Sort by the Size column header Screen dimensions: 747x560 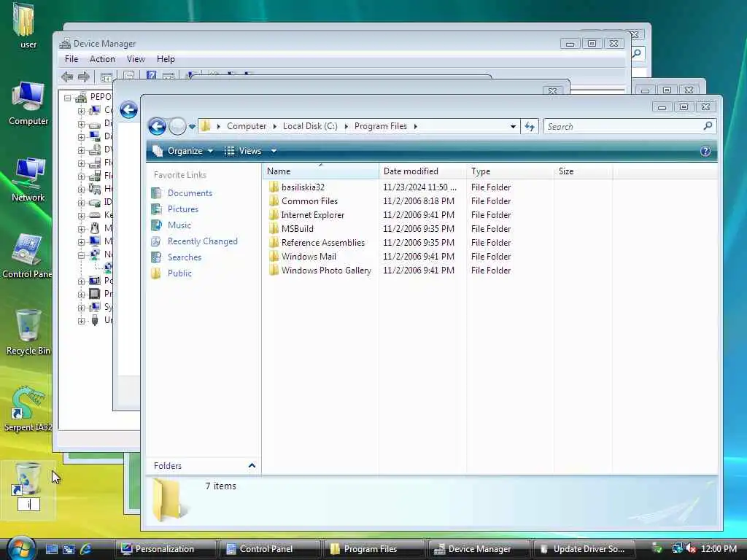point(583,171)
